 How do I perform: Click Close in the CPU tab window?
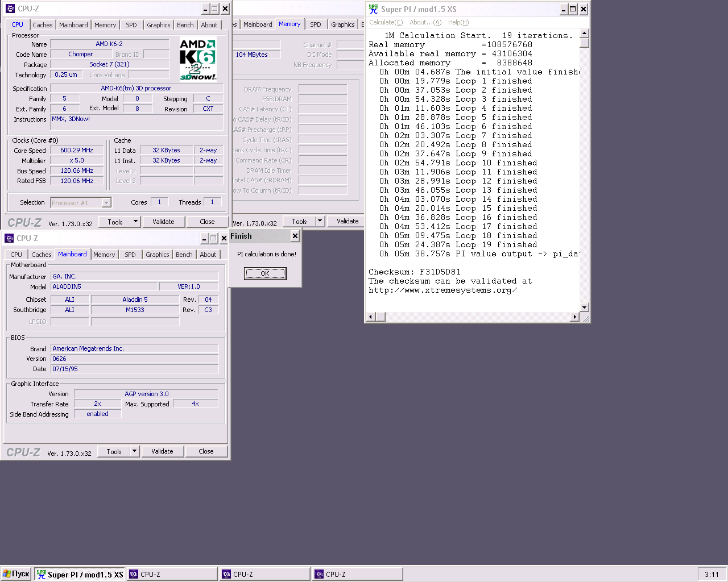[x=207, y=222]
